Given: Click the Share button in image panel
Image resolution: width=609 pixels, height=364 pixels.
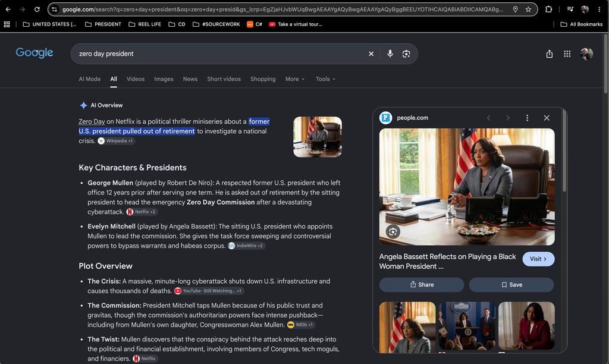Looking at the screenshot, I should click(422, 285).
